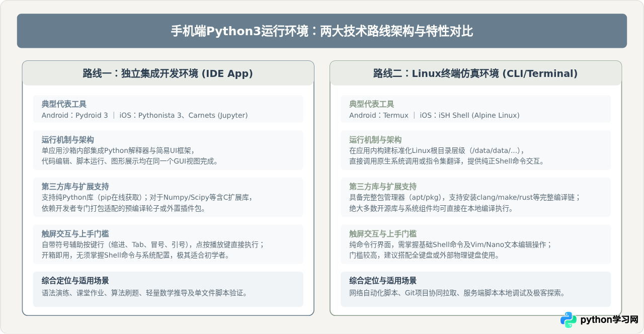This screenshot has height=334, width=644.
Task: Click the Termux / iSH Shell tools line
Action: [x=435, y=115]
